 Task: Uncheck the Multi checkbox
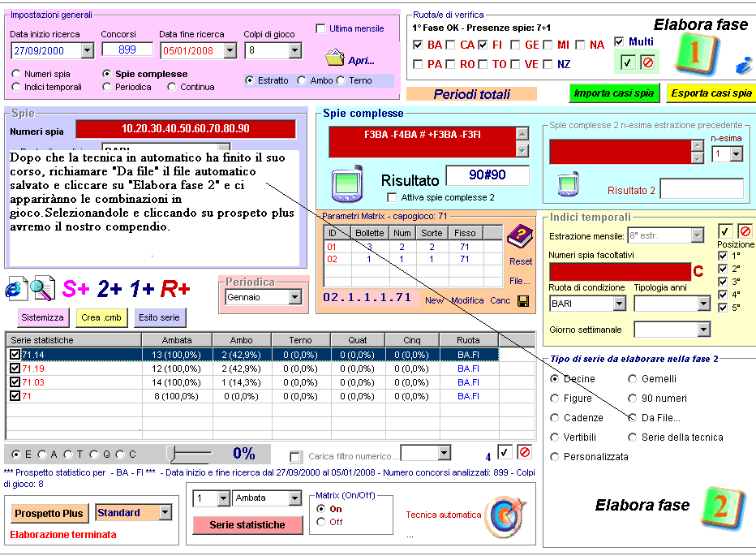coord(619,41)
